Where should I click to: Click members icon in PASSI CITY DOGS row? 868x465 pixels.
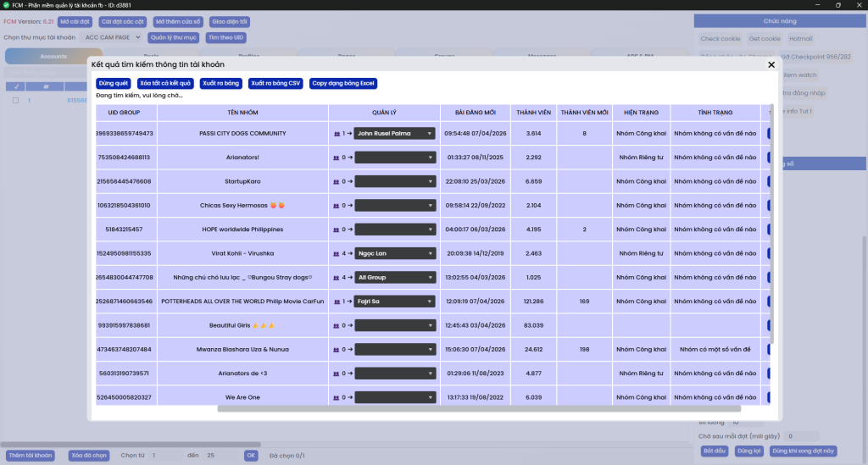(x=337, y=134)
